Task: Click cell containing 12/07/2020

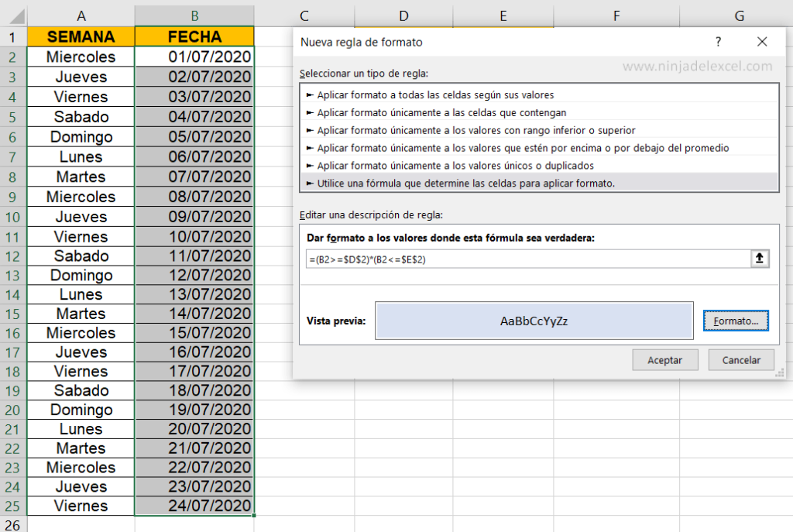Action: pos(194,275)
